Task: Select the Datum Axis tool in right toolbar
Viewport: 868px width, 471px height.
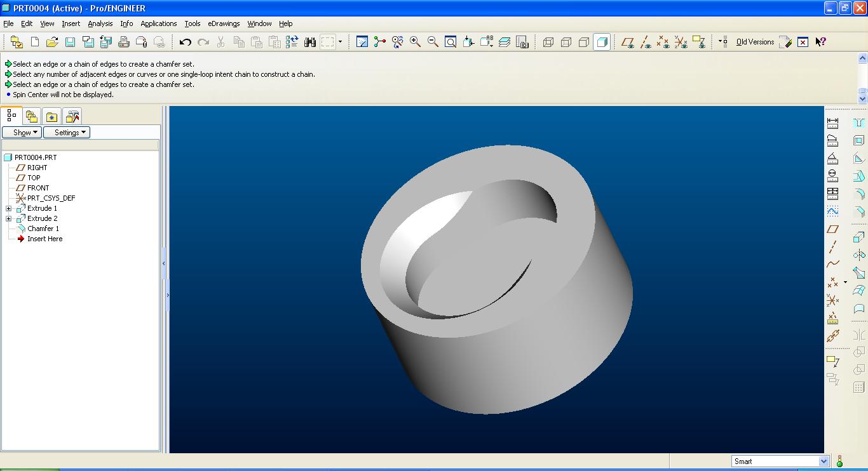Action: (833, 247)
